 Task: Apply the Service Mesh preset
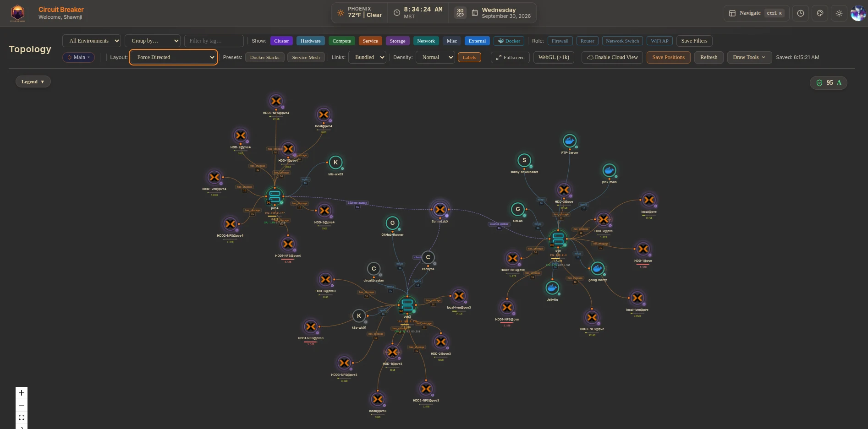coord(306,57)
